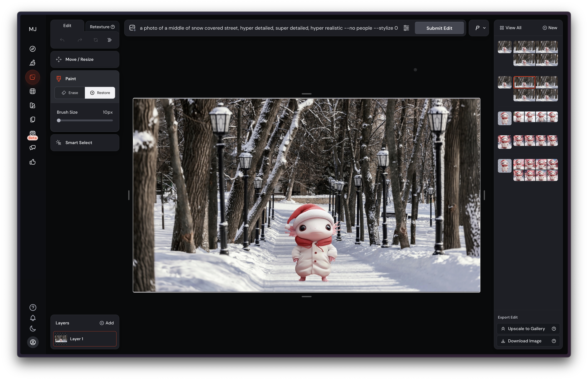Open the Explore compass icon in sidebar
Screen dimensions: 588x380
click(x=33, y=49)
